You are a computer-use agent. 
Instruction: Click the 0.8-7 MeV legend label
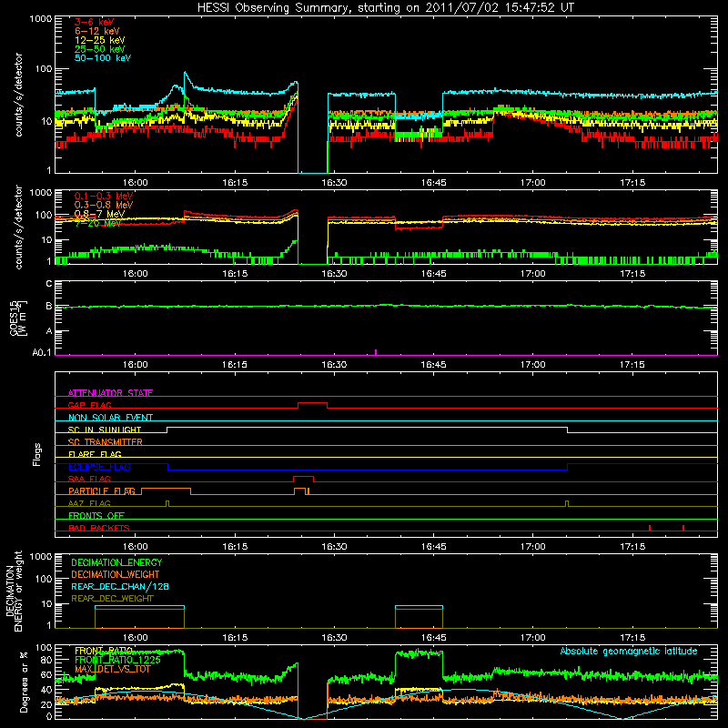click(100, 214)
